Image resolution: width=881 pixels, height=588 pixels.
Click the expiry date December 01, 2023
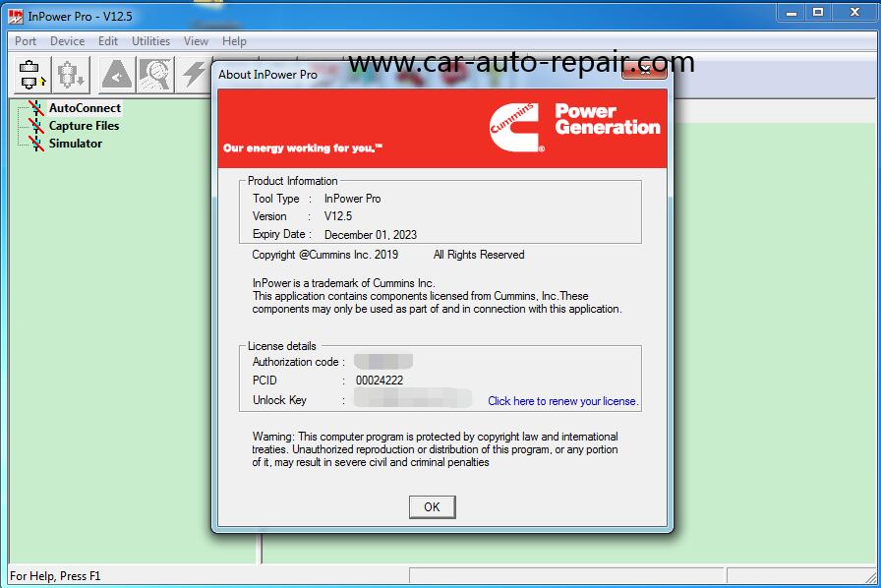point(371,235)
